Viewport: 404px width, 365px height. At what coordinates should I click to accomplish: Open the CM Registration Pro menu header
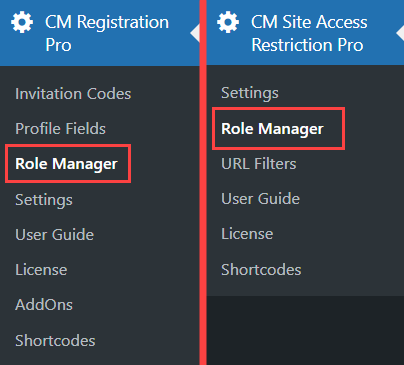coord(100,33)
